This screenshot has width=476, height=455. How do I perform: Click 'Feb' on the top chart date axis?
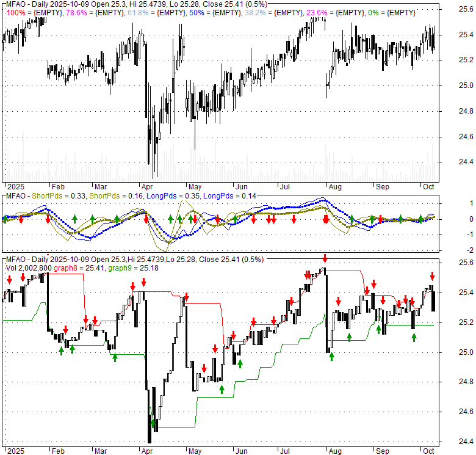point(58,187)
